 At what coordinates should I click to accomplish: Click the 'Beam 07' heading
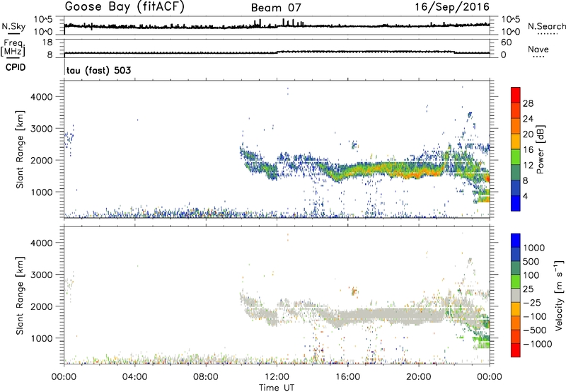click(276, 8)
